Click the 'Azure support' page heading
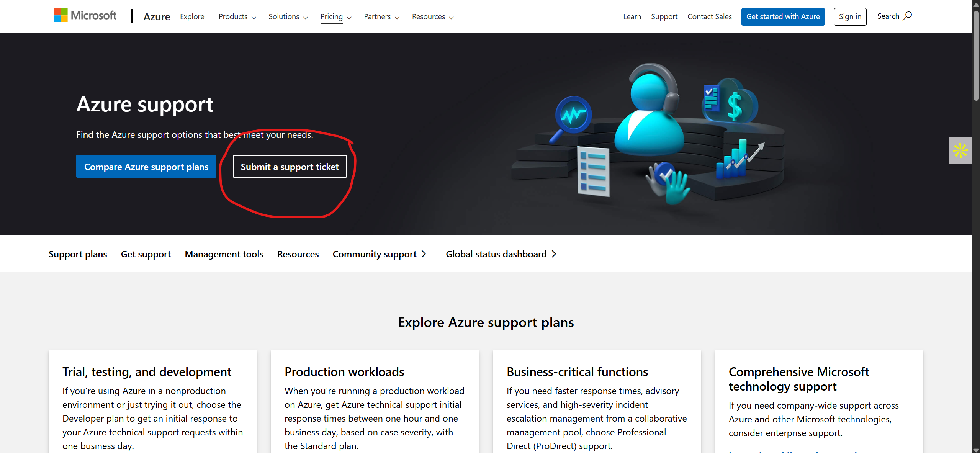 coord(145,104)
